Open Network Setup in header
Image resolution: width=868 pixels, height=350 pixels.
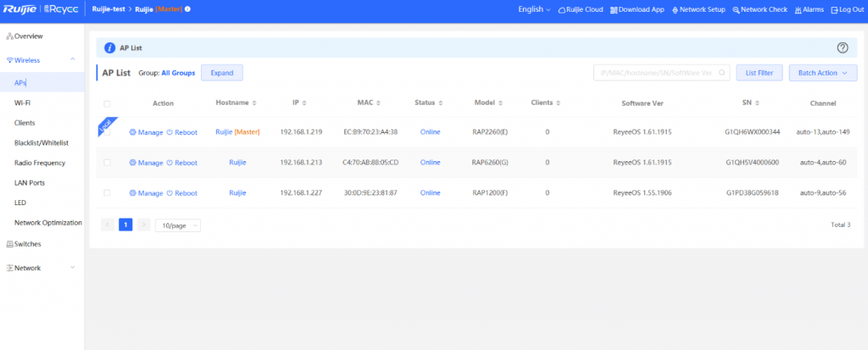click(x=698, y=9)
